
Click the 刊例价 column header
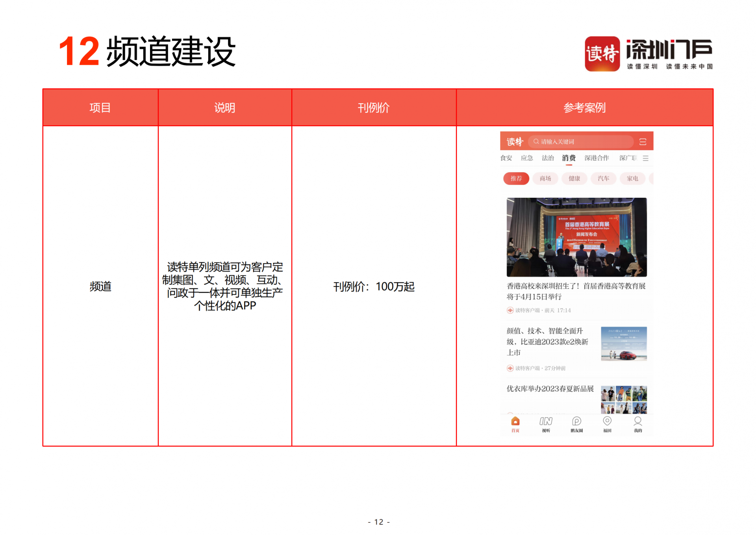374,108
